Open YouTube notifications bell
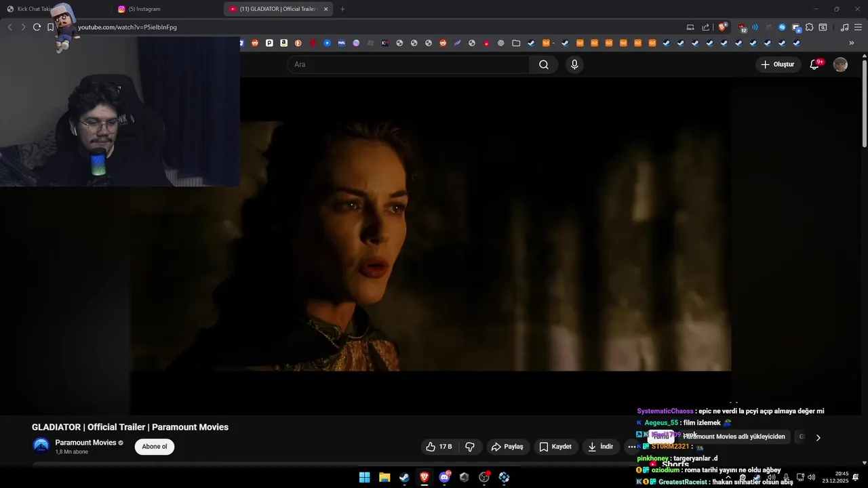Viewport: 868px width, 488px height. coord(815,64)
